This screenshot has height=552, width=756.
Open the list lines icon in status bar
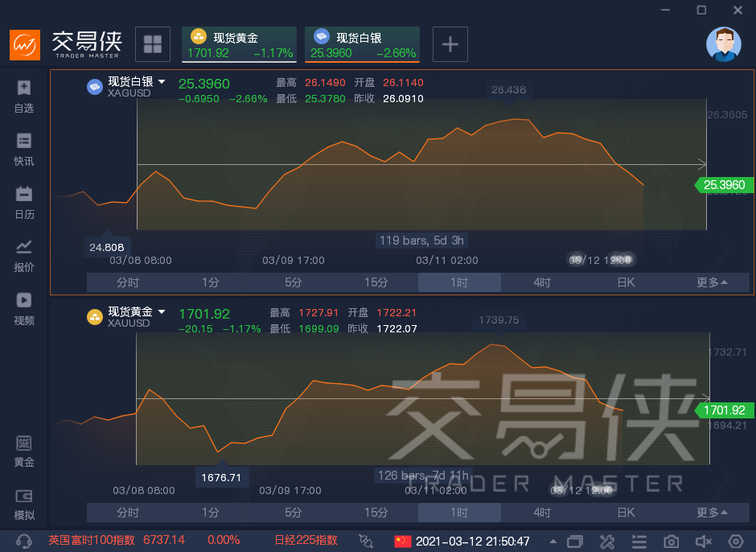[x=639, y=542]
